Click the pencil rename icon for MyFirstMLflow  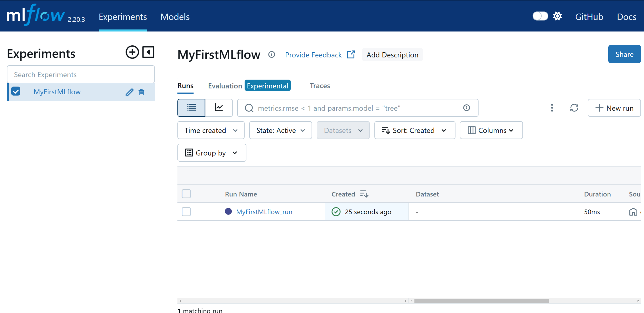(x=129, y=92)
